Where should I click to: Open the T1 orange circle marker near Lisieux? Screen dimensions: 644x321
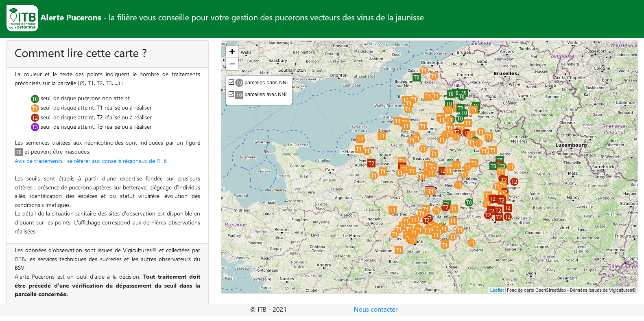pos(373,176)
